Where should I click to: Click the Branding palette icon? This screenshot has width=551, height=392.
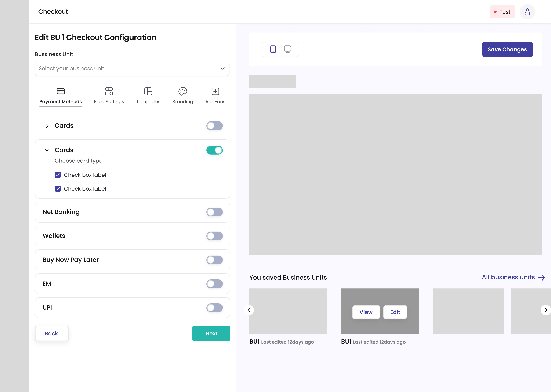(x=183, y=91)
